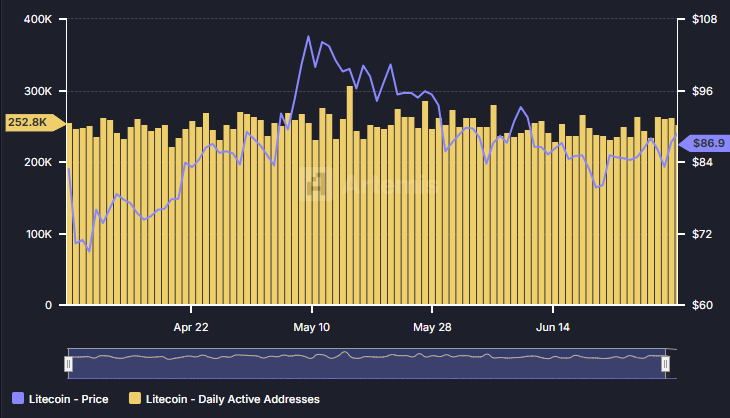Click the Litecoin - Daily Active Addresses legend label
730x418 pixels.
point(233,399)
